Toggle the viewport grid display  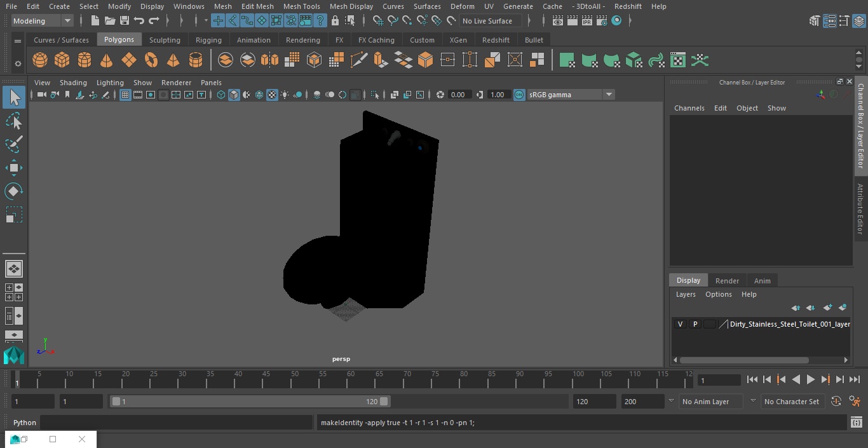click(x=125, y=95)
